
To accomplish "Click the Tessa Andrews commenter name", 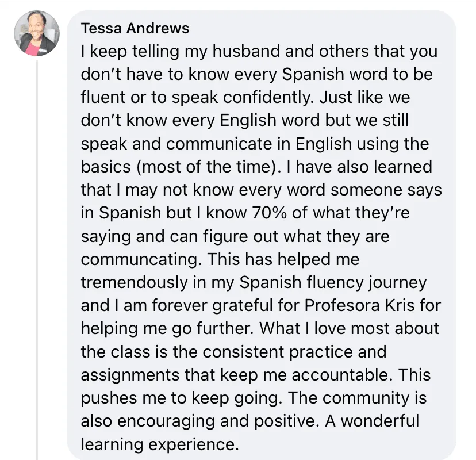I will click(135, 29).
